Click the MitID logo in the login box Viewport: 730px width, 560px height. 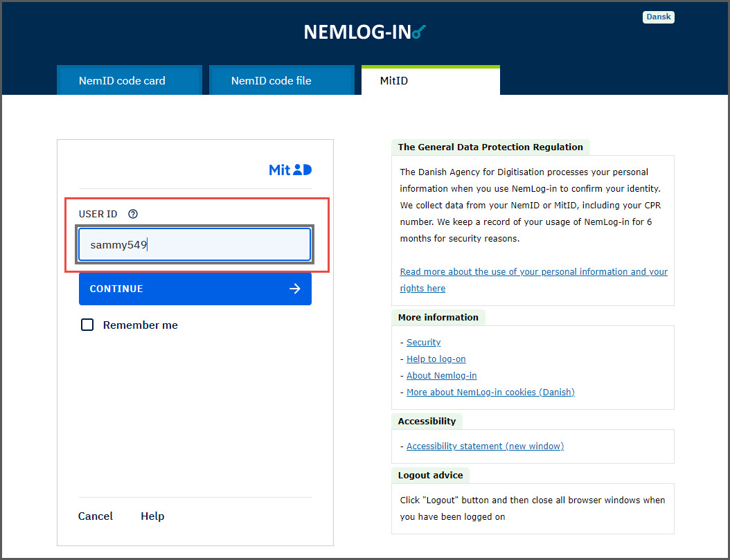[x=290, y=170]
